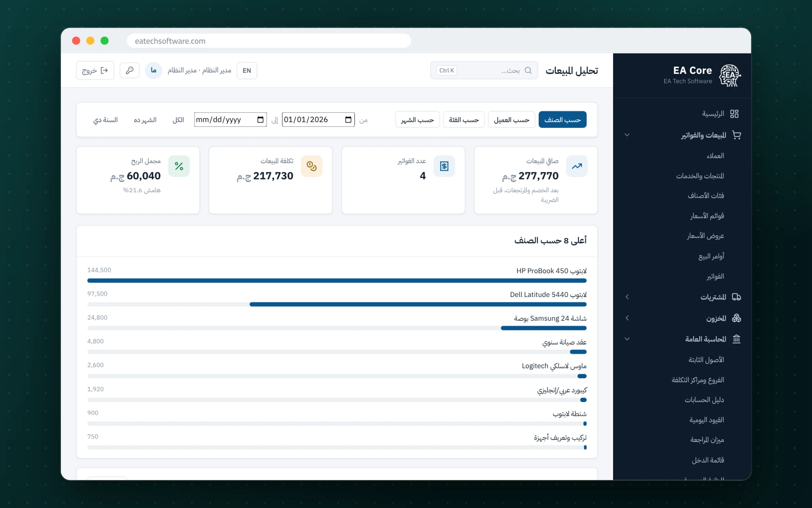Select the حسب الصنف tab
Image resolution: width=812 pixels, height=508 pixels.
click(x=562, y=120)
